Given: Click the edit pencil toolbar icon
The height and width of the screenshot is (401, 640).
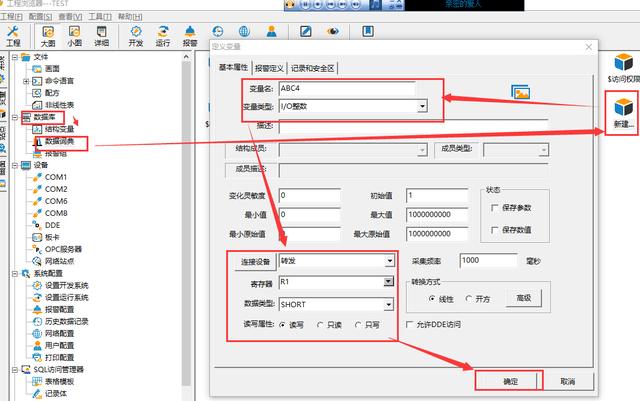Looking at the screenshot, I should click(x=306, y=31).
